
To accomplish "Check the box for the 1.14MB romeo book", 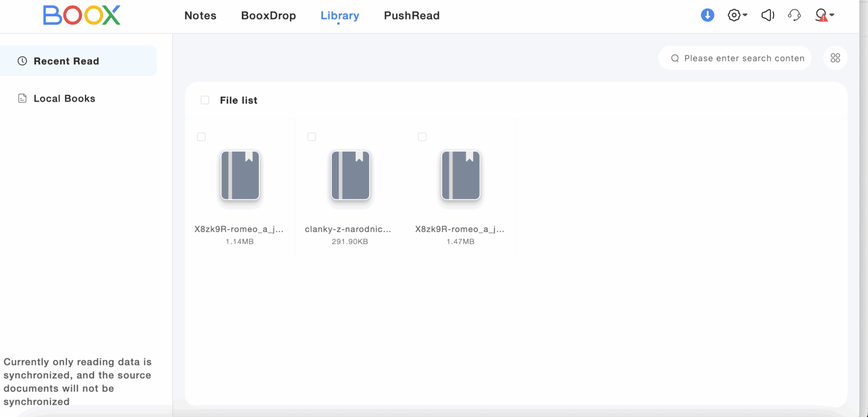I will pos(201,137).
